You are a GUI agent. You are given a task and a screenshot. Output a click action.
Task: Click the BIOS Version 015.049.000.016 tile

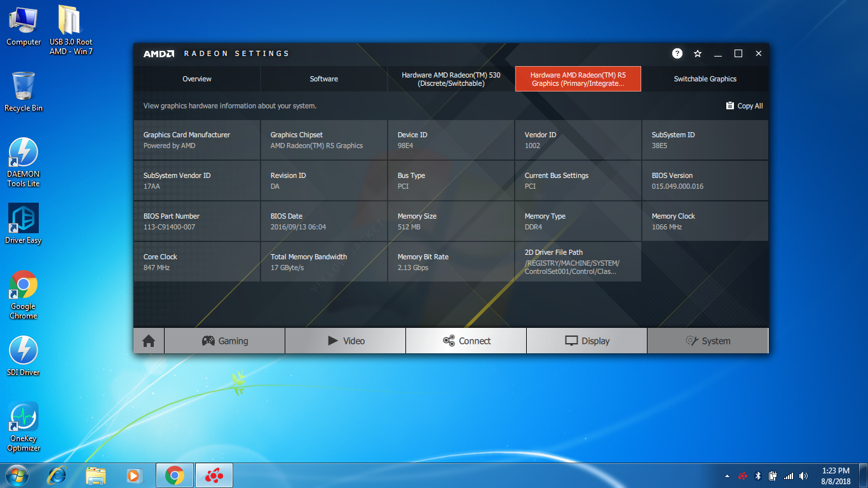coord(705,180)
